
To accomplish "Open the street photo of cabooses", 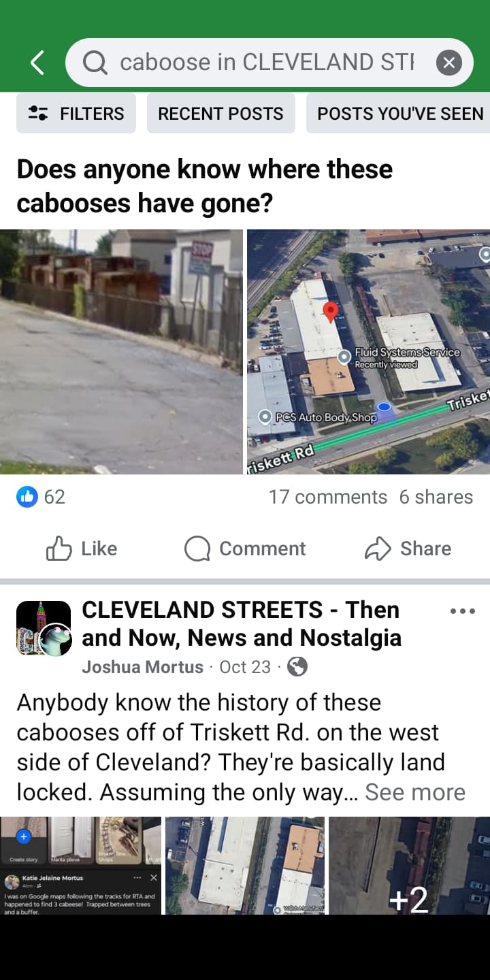I will (x=121, y=352).
